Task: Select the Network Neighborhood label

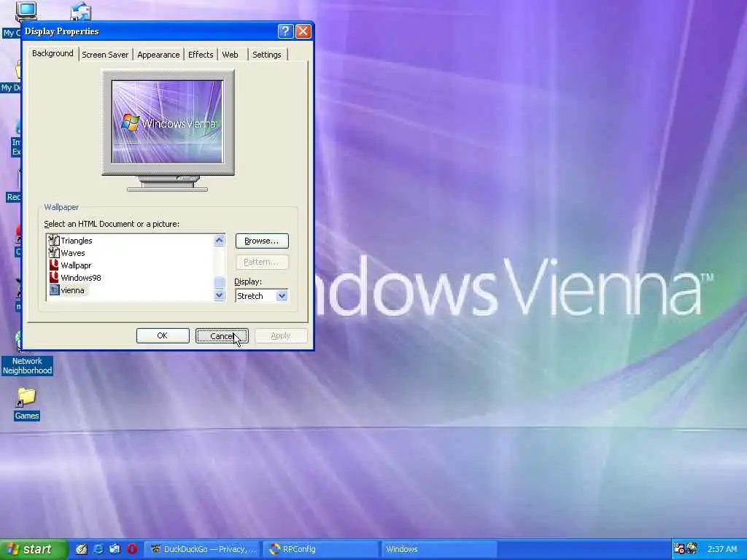Action: (27, 366)
